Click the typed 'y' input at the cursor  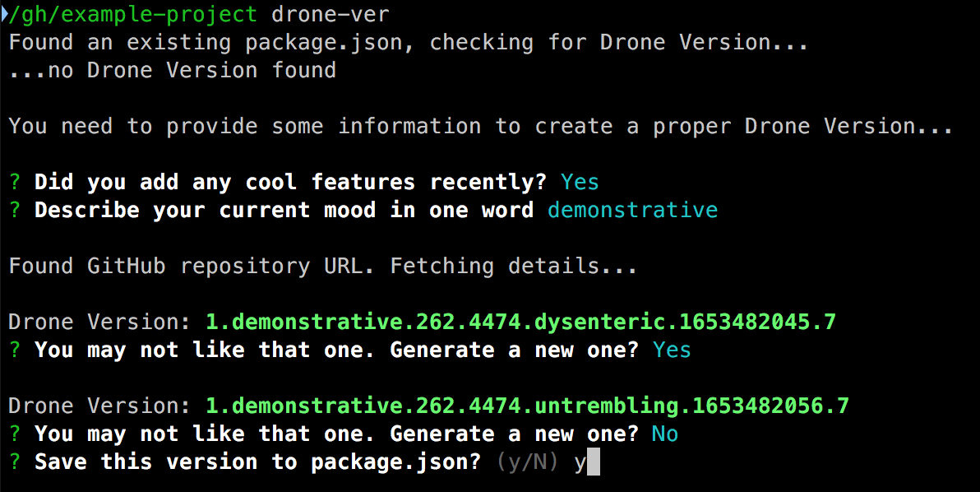point(580,463)
